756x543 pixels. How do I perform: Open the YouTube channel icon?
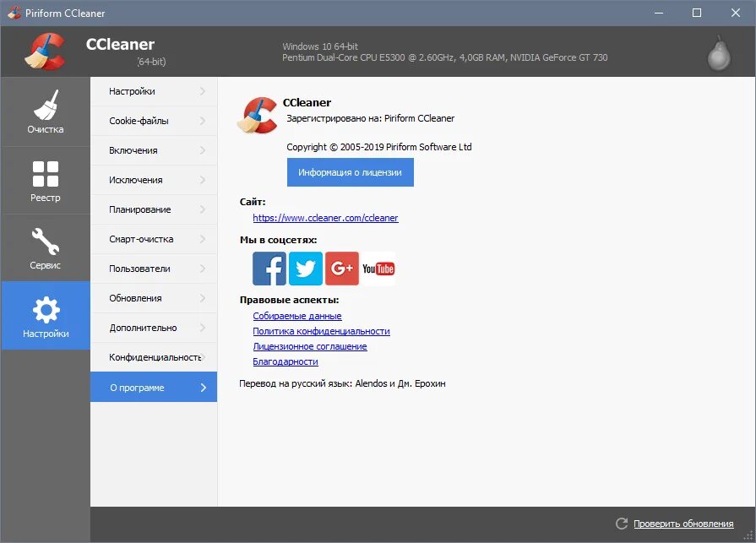378,269
